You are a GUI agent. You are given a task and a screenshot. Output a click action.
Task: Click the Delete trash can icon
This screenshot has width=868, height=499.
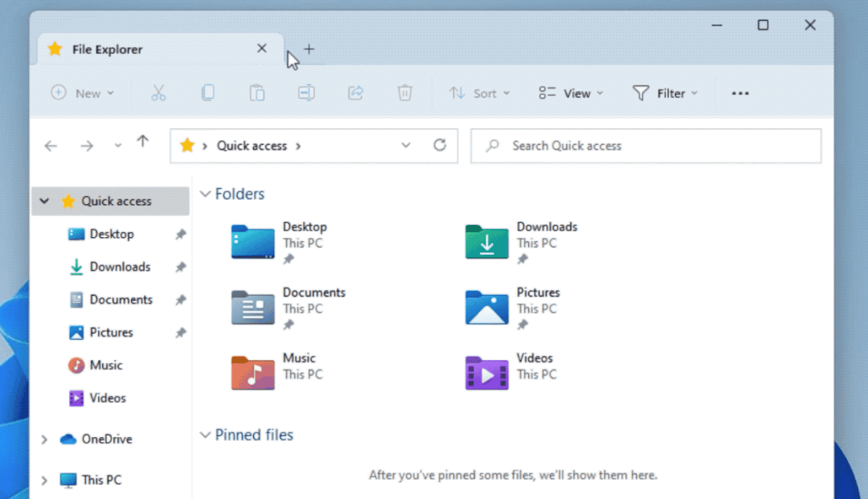click(404, 92)
